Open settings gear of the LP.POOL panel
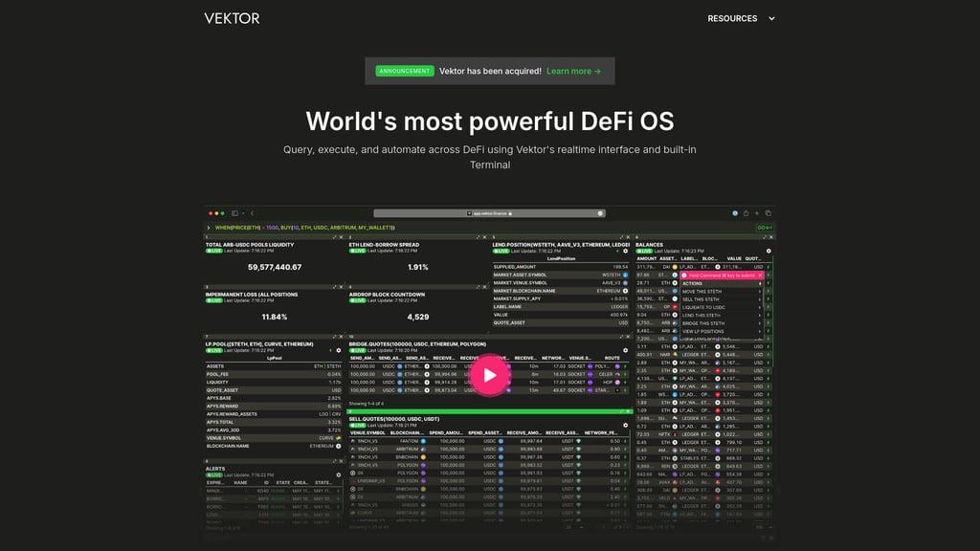The height and width of the screenshot is (551, 980). click(339, 350)
